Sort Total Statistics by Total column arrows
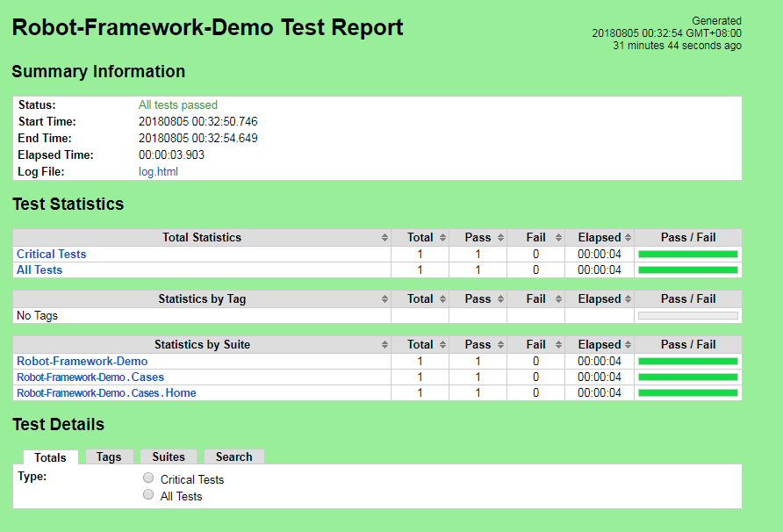 (442, 238)
